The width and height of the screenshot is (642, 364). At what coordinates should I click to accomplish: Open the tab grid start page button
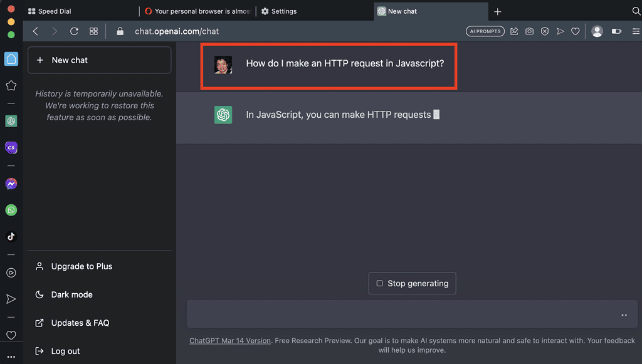click(94, 31)
